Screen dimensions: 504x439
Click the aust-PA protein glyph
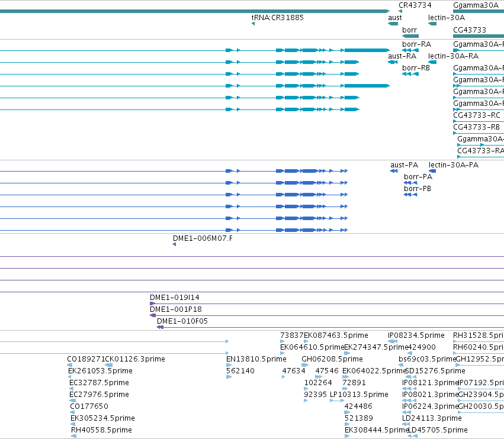(394, 171)
